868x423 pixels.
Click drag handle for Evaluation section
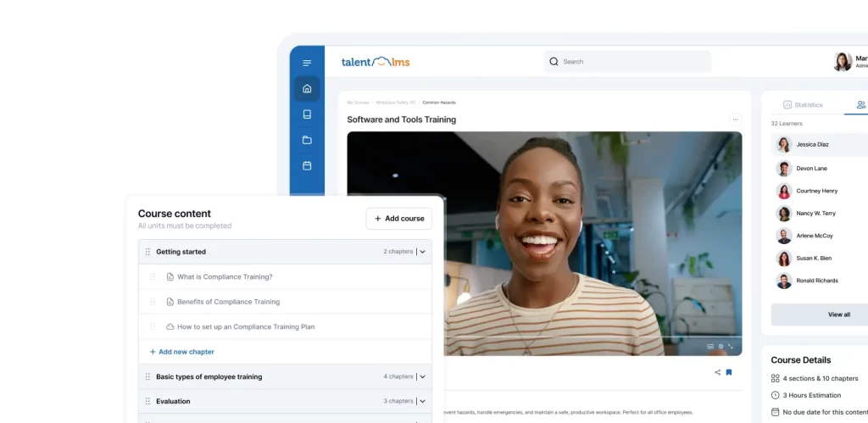[147, 402]
